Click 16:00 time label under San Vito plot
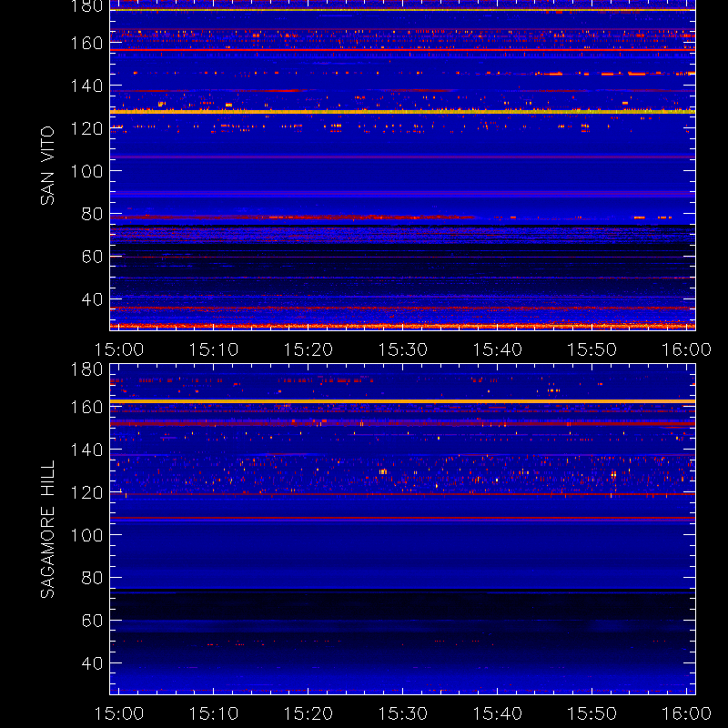The image size is (728, 728). click(x=686, y=349)
